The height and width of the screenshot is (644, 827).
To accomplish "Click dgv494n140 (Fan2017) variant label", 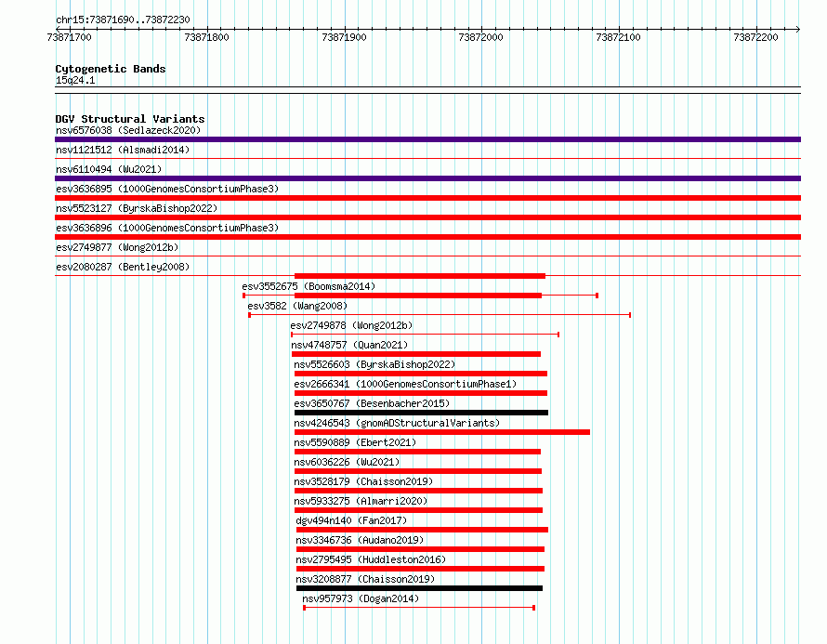I will click(351, 520).
